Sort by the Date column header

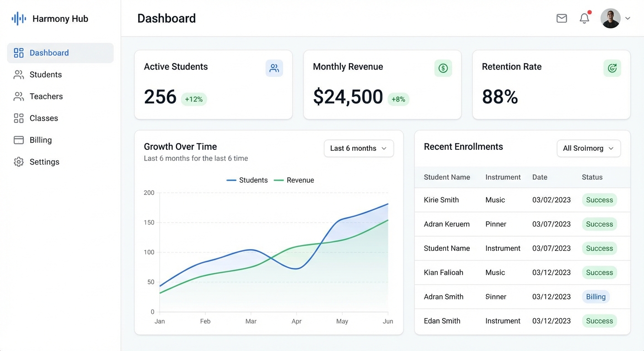click(x=540, y=177)
